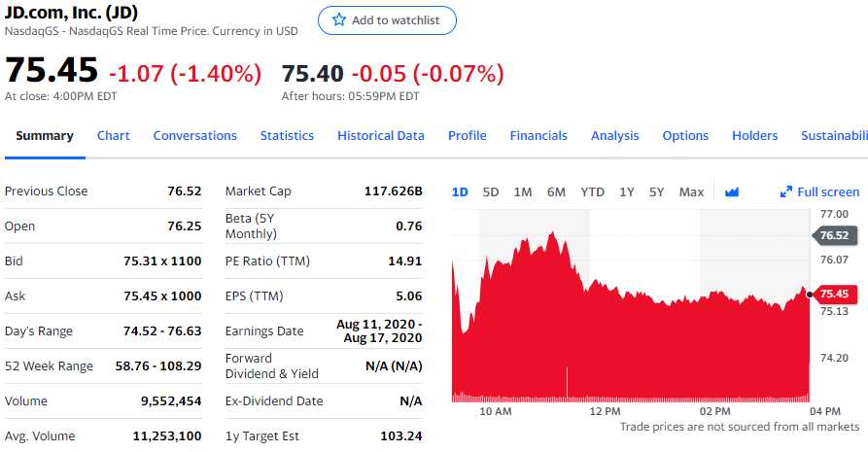Toggle the area chart type icon
The width and height of the screenshot is (868, 452).
click(732, 191)
